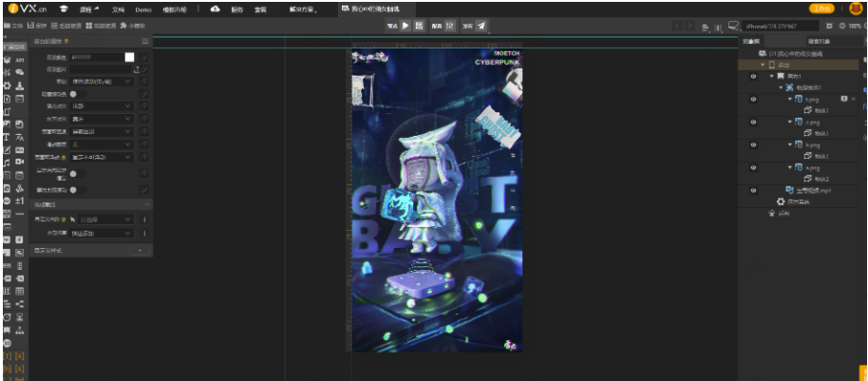This screenshot has height=381, width=868.
Task: Collapse the 画布1 tree node arrow
Action: pyautogui.click(x=771, y=76)
